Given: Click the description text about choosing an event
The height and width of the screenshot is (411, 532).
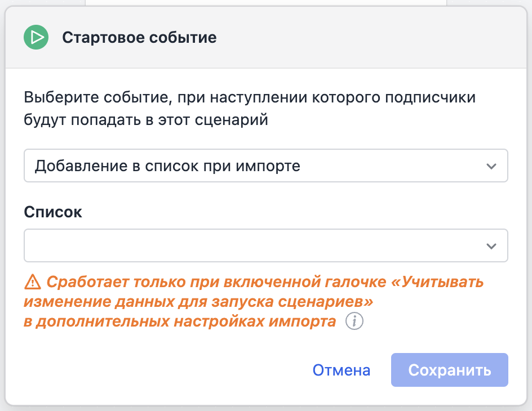Looking at the screenshot, I should (250, 97).
